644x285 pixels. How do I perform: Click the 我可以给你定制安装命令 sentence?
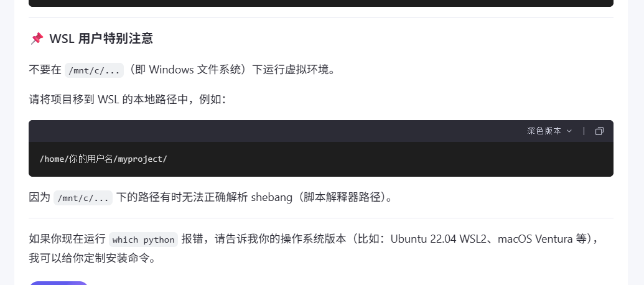pos(93,258)
